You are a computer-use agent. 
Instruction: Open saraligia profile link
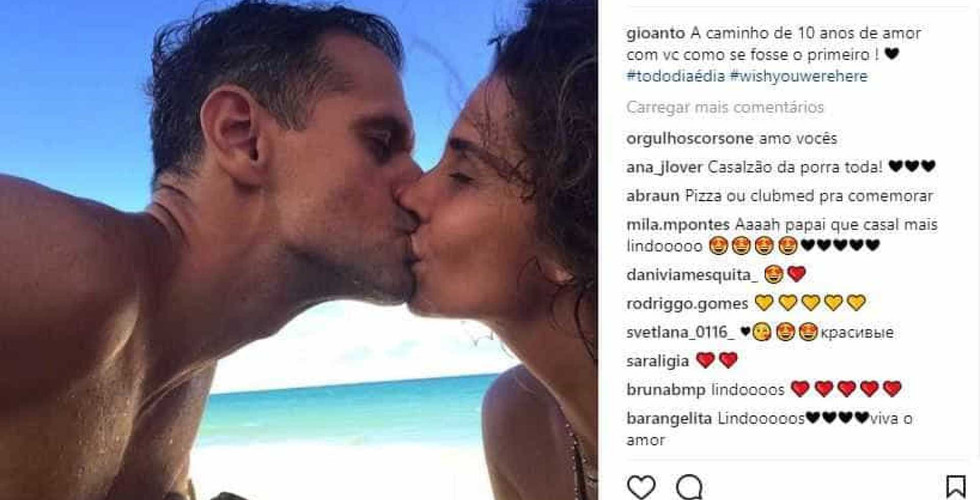click(x=658, y=361)
